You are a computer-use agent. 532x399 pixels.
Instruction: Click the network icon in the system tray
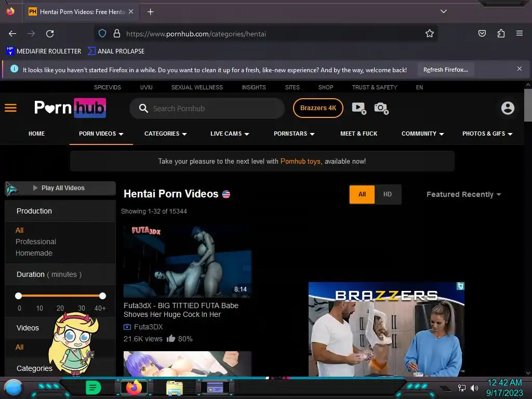click(x=462, y=388)
